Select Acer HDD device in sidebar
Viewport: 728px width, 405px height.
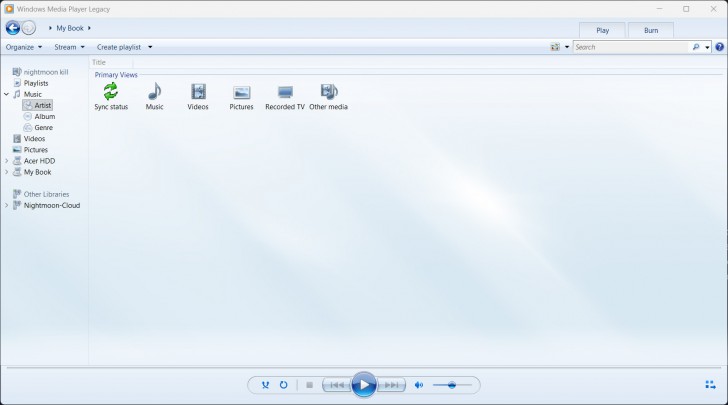(33, 161)
